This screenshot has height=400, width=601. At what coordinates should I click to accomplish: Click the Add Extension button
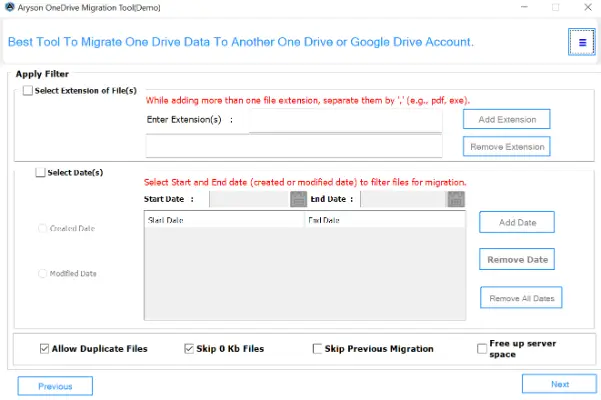(507, 120)
